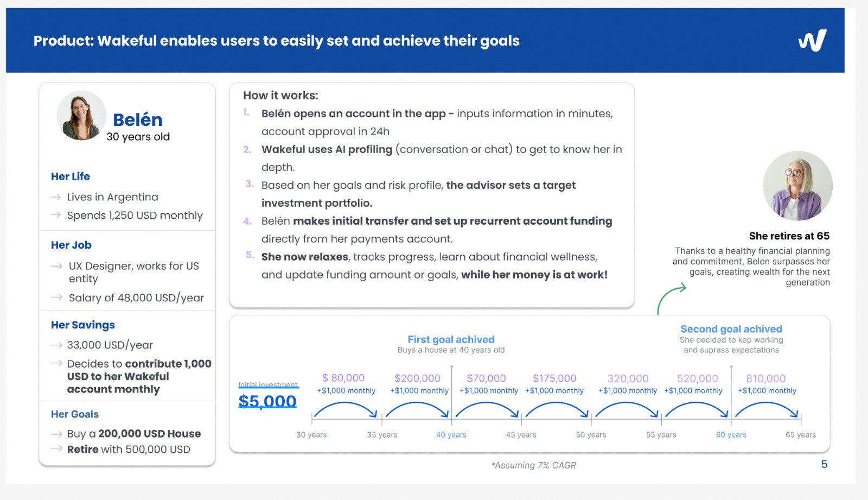Click the arrow bullet beside Buy a 200,000 USD House
This screenshot has height=500, width=868.
(x=56, y=434)
